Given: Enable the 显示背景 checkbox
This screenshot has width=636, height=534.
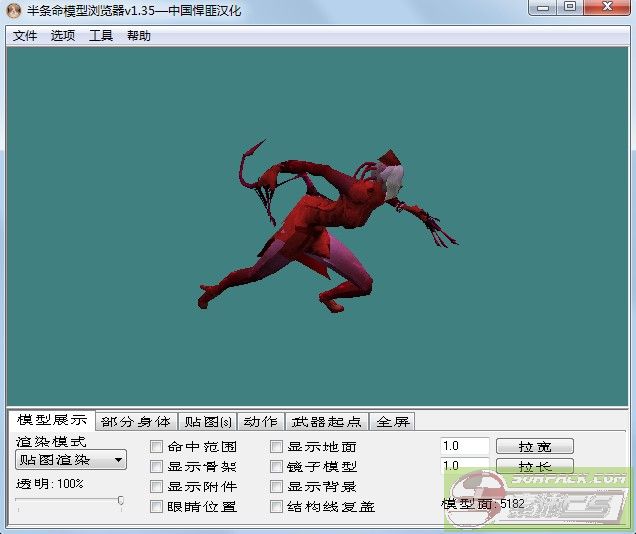Looking at the screenshot, I should point(276,487).
